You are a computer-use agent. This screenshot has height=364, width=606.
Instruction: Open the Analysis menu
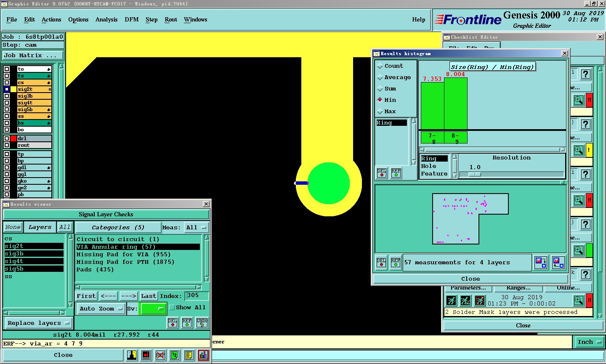pyautogui.click(x=106, y=20)
